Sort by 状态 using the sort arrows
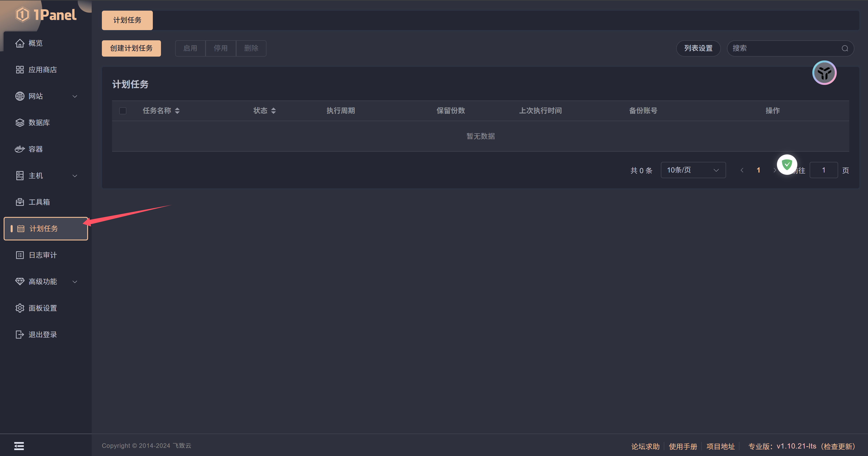The height and width of the screenshot is (456, 868). point(274,110)
